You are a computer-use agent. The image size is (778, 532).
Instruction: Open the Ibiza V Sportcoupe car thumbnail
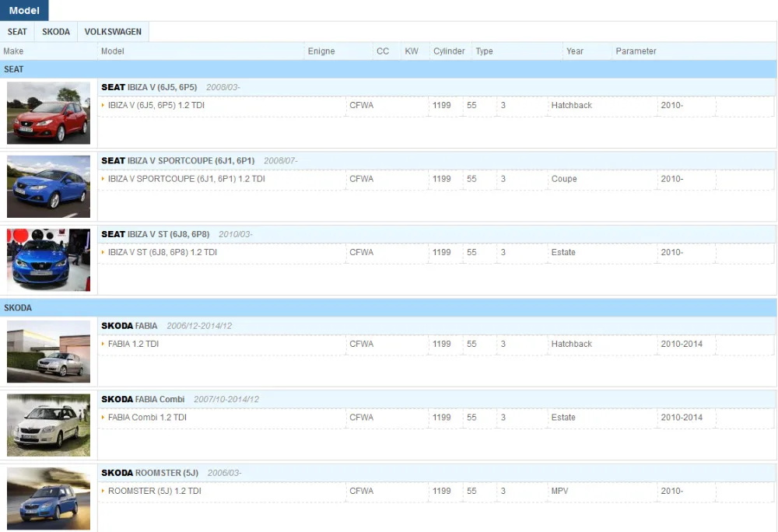pos(48,187)
